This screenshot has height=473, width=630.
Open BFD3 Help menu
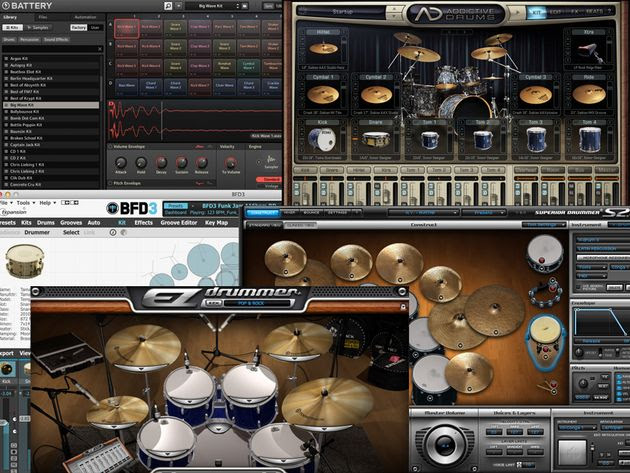(x=47, y=203)
